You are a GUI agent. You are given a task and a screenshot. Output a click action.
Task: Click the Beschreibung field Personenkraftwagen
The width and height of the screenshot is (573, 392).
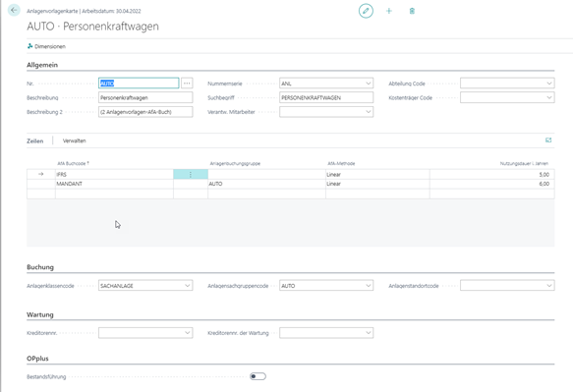click(x=145, y=97)
